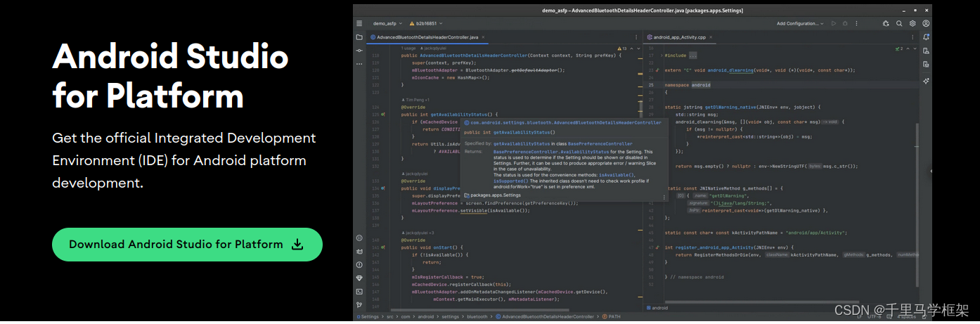
Task: Click the gem icon in left sidebar
Action: coord(359,278)
